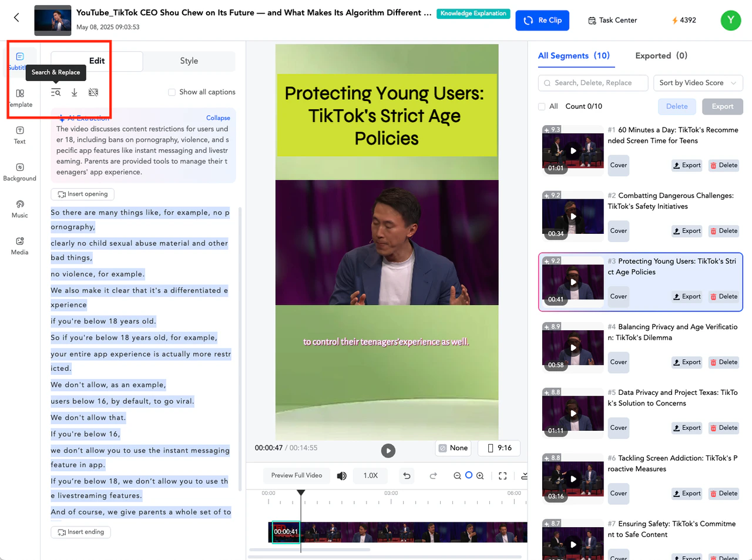
Task: Select caption line "We don't allow that."
Action: 88,418
